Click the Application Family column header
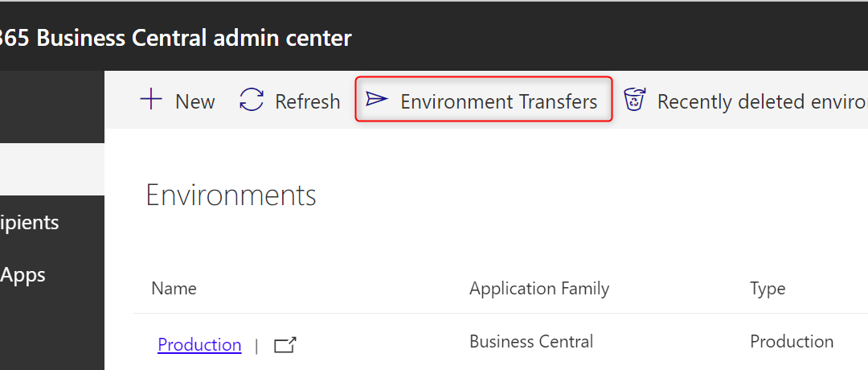This screenshot has height=370, width=868. [539, 289]
